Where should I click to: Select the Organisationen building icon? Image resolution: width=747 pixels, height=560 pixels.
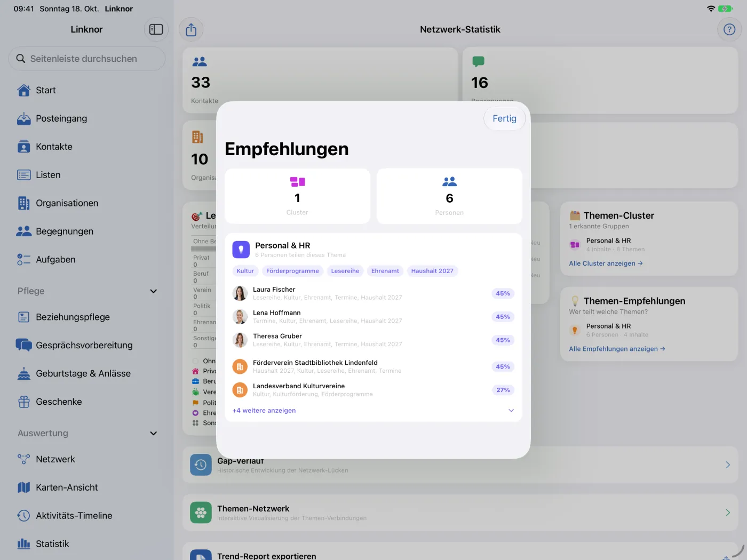click(x=24, y=203)
